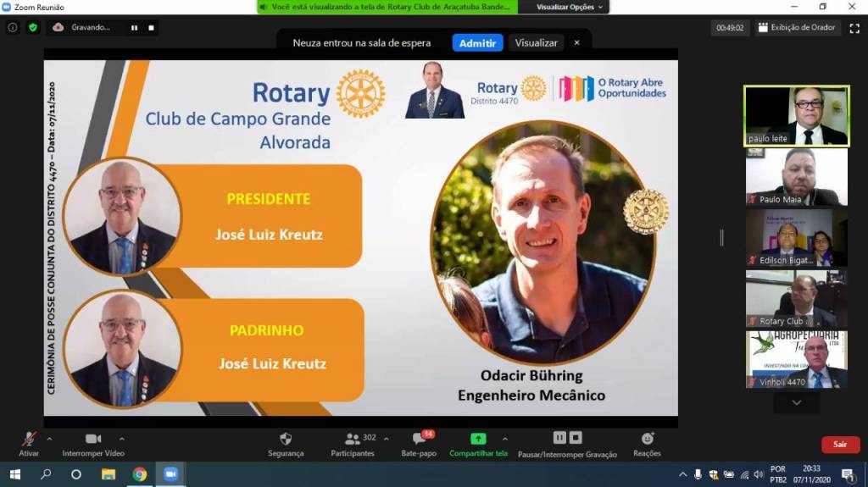Open Bate-papo chat panel
Viewport: 868px width, 487px height.
pyautogui.click(x=419, y=443)
